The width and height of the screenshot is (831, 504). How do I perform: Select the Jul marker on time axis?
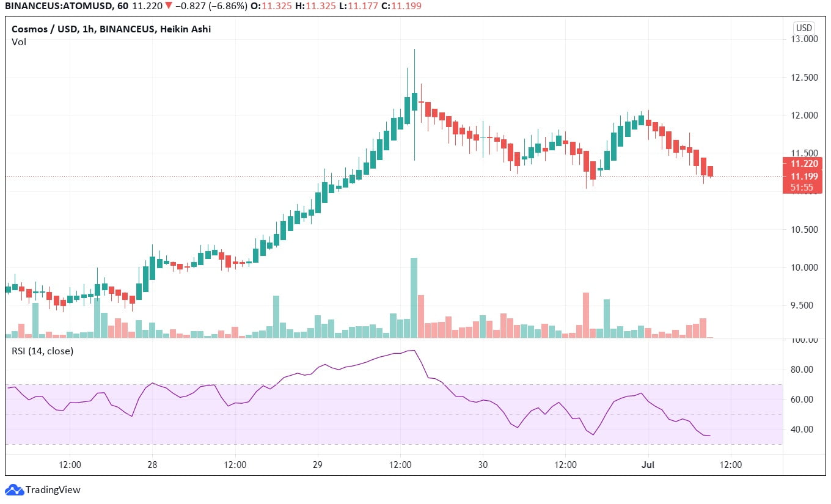pyautogui.click(x=648, y=464)
